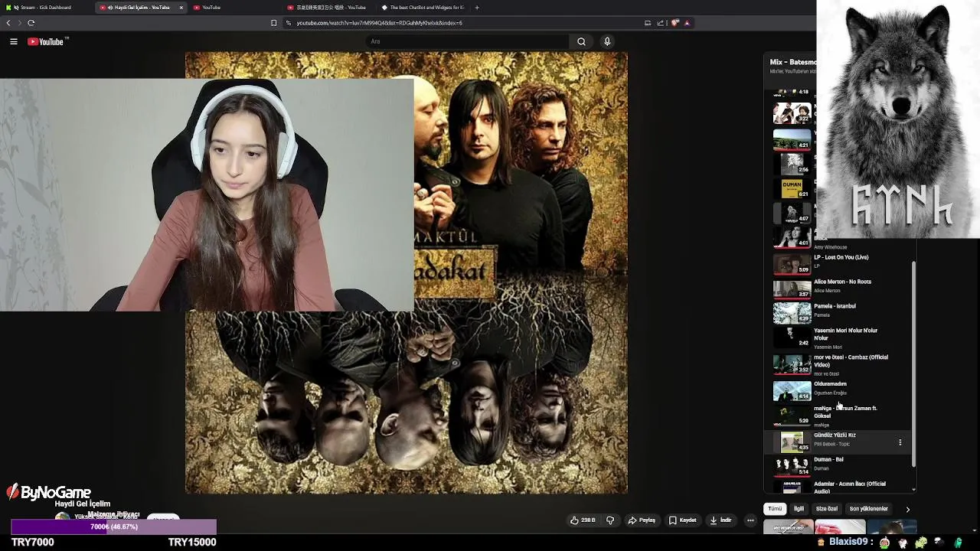The height and width of the screenshot is (551, 980).
Task: Dislike the video with the thumbs-down icon
Action: tap(610, 520)
